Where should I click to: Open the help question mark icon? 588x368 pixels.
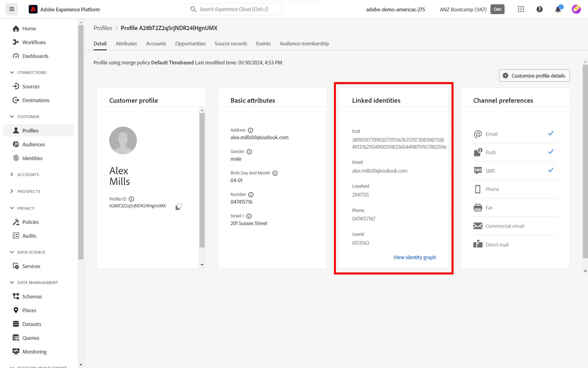(x=540, y=9)
